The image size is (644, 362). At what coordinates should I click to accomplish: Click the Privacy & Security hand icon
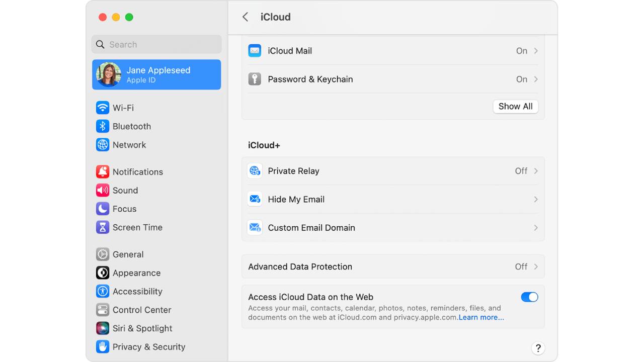(x=103, y=347)
